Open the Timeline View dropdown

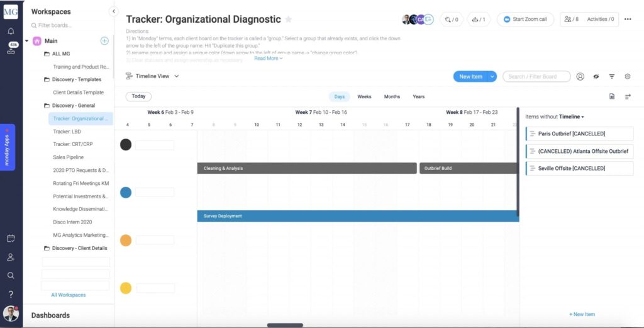tap(152, 76)
